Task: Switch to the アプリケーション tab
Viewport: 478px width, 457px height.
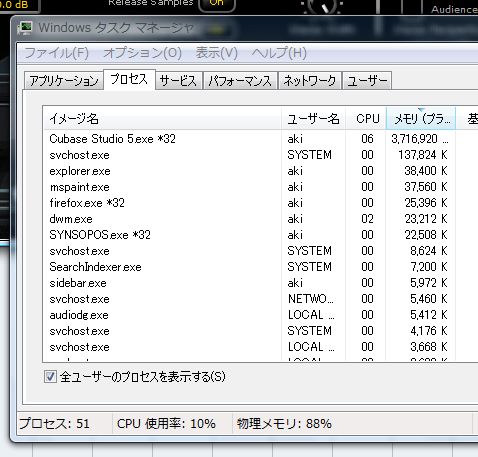Action: 64,81
